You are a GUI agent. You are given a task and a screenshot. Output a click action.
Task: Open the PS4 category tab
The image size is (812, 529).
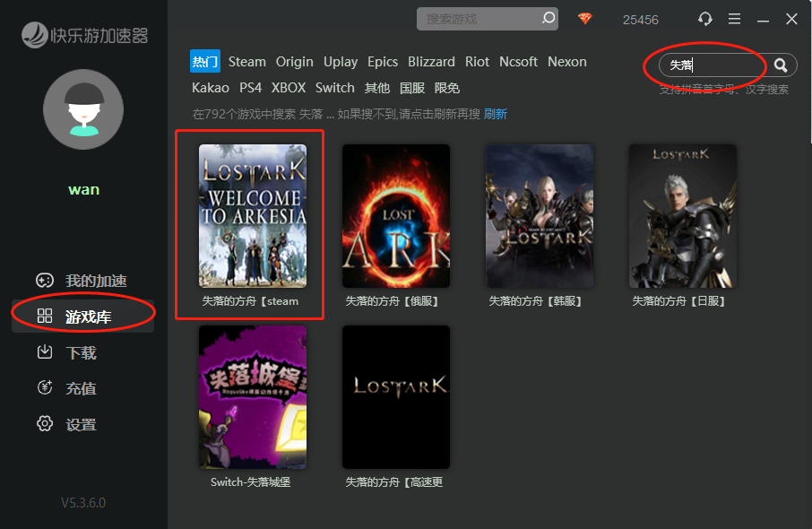click(x=250, y=88)
